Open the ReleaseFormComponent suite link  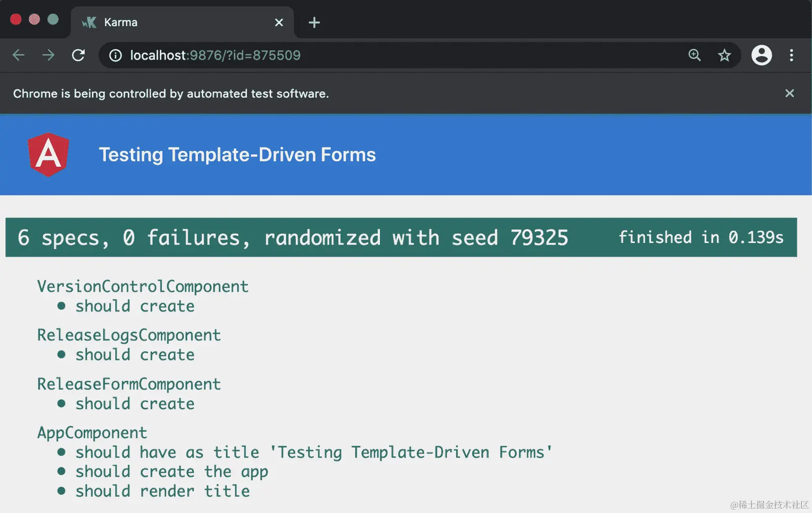tap(129, 384)
